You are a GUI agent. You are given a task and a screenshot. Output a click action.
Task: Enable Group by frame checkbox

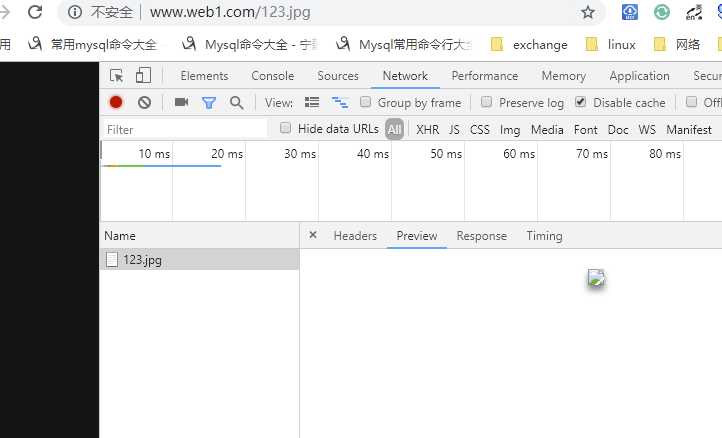coord(366,102)
